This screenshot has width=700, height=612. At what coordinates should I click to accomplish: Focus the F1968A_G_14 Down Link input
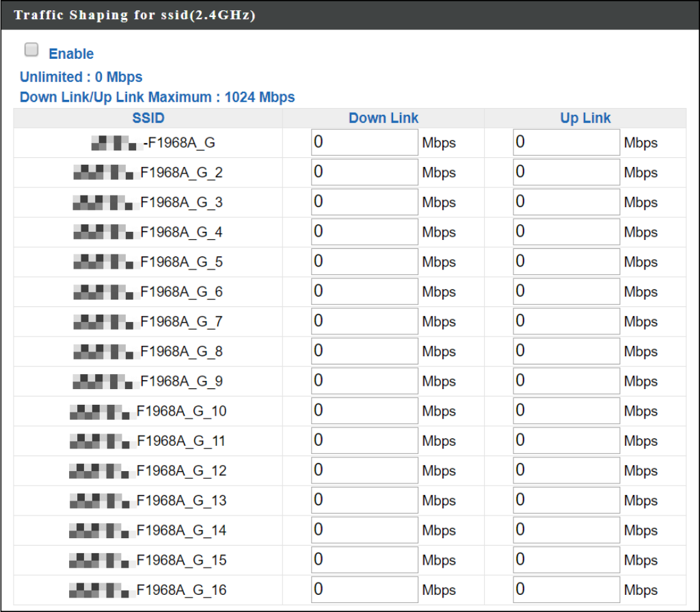tap(364, 530)
